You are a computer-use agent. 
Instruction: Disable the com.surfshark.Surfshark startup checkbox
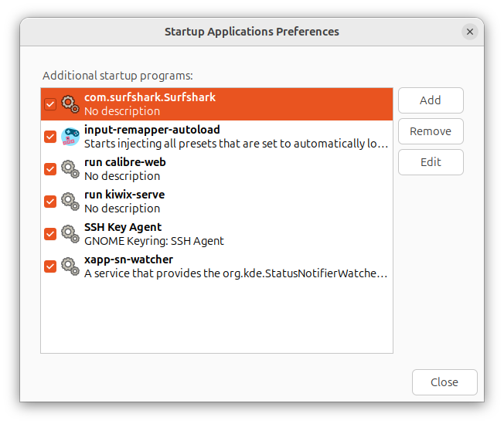(50, 104)
